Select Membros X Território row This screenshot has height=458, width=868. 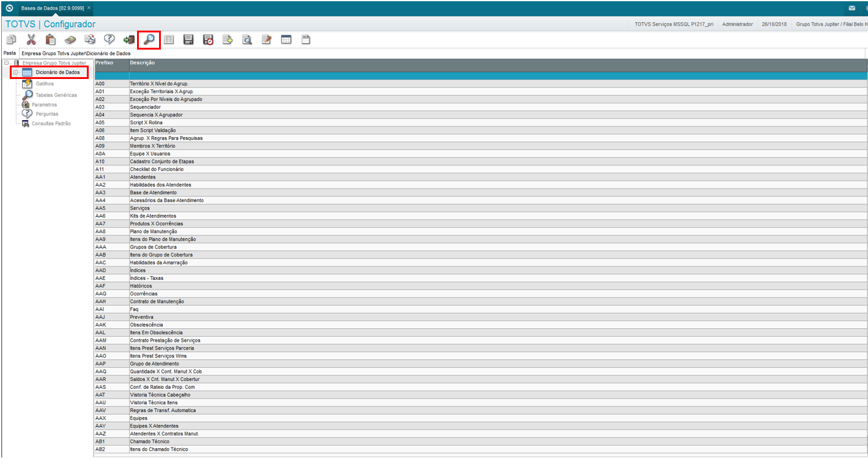click(481, 146)
